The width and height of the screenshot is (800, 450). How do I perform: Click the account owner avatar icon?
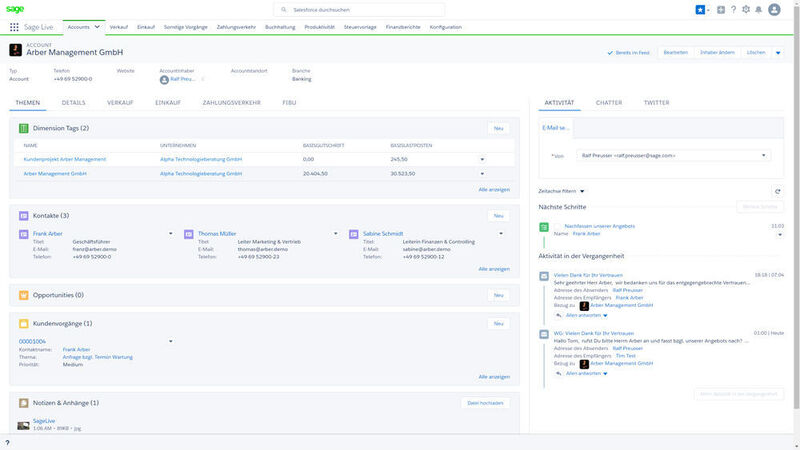(164, 80)
